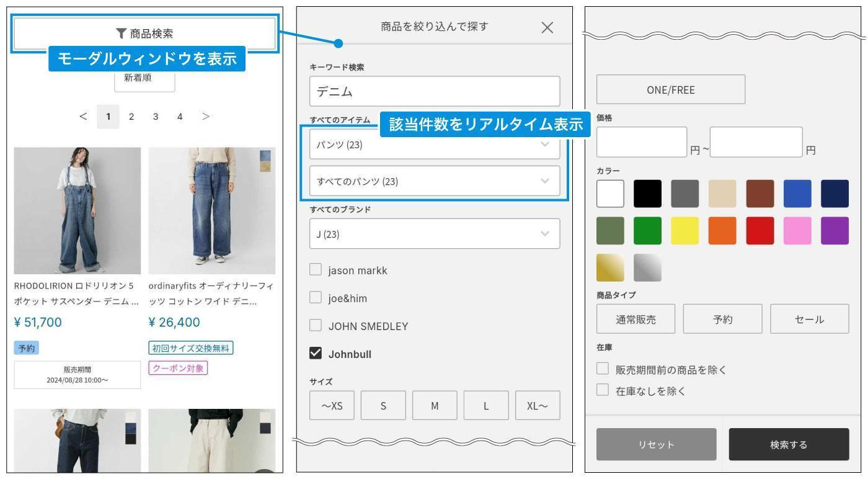Viewport: 868px width, 479px height.
Task: Click the リセット reset button
Action: point(656,444)
